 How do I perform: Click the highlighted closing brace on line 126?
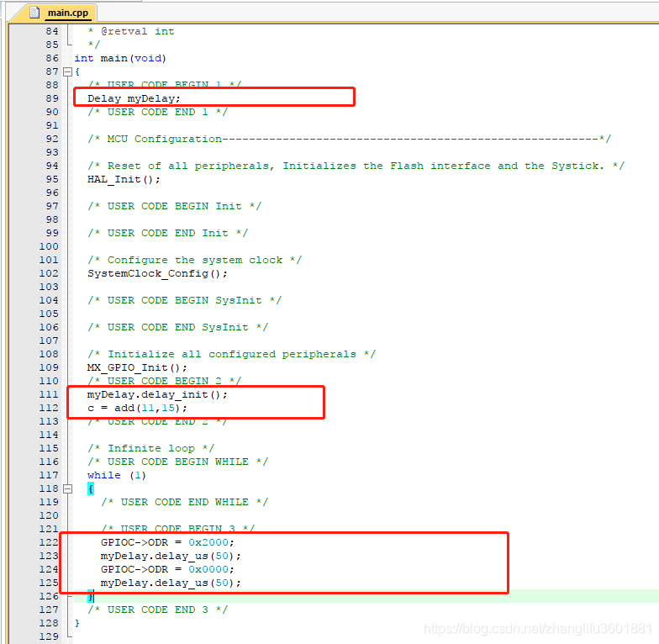tap(91, 597)
